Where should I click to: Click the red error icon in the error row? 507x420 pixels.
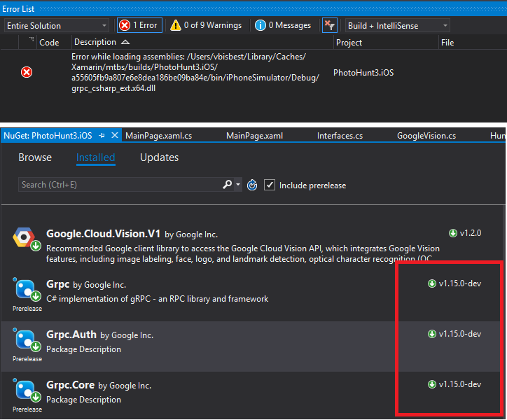[x=27, y=72]
